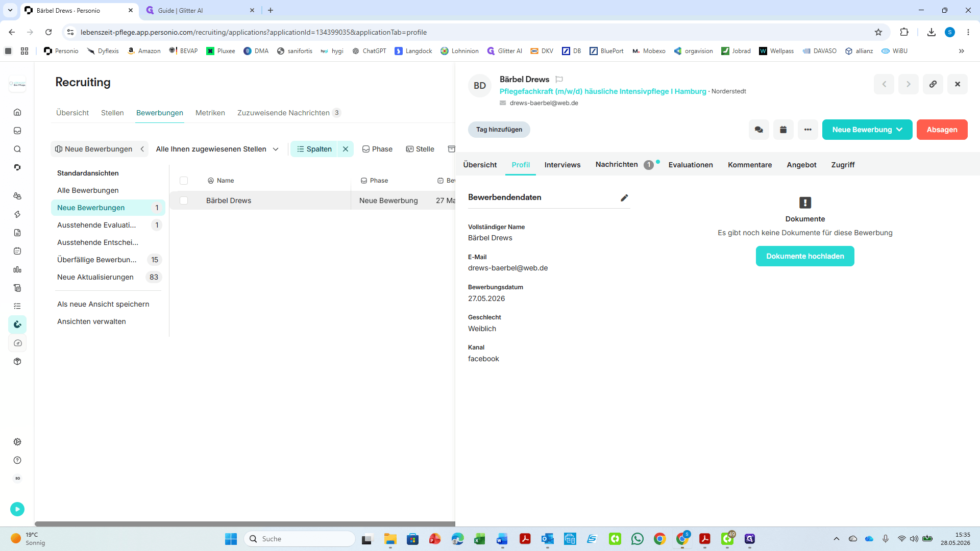Edit Bewerbendendaten with the pencil icon
This screenshot has width=980, height=551.
[x=624, y=198]
